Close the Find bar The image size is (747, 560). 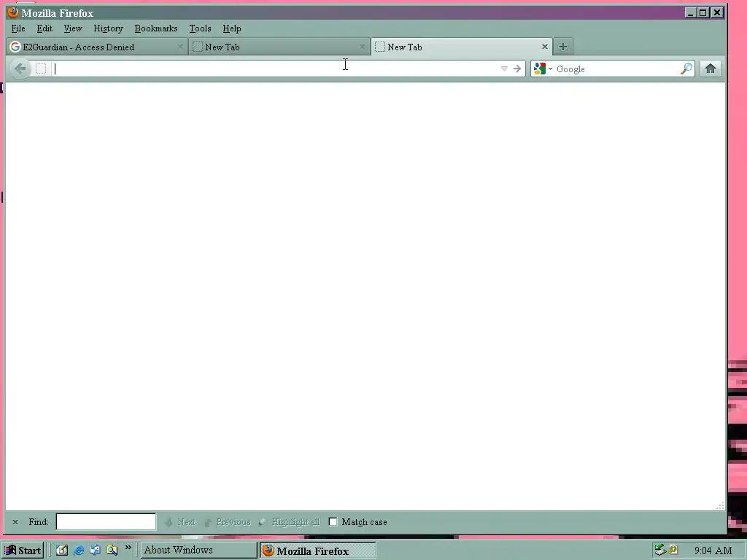click(x=15, y=522)
